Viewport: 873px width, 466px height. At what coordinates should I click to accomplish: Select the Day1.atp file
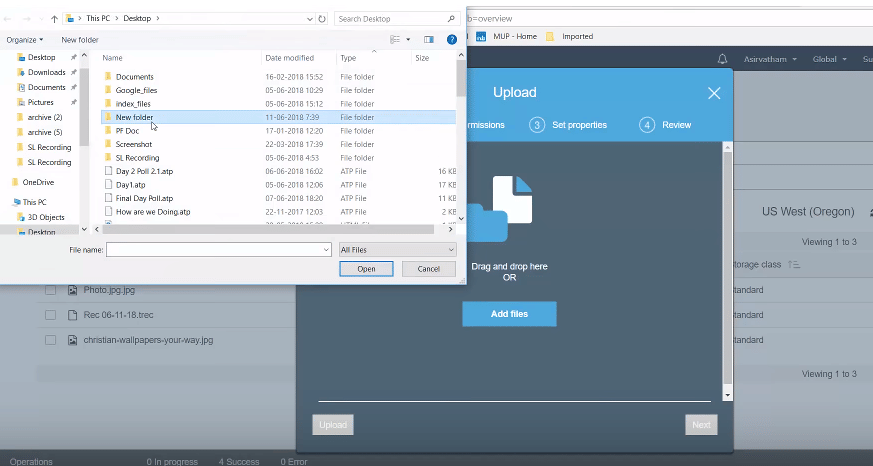pos(131,185)
